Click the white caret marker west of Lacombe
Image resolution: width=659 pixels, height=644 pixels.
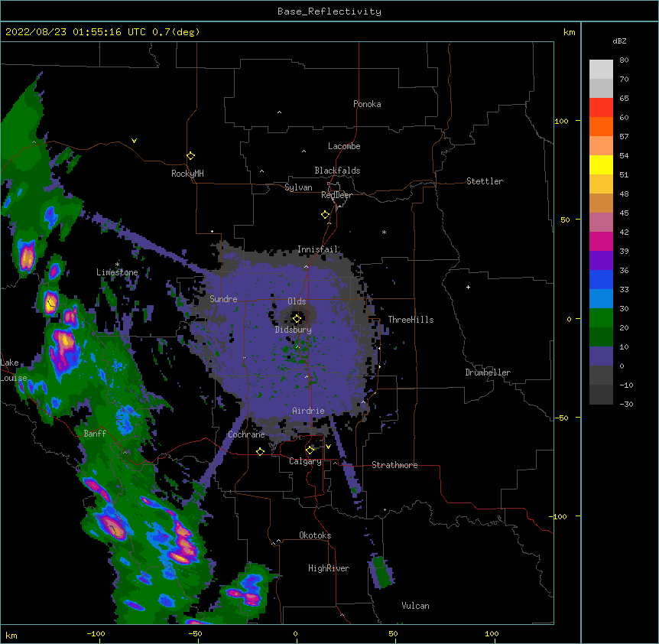(304, 151)
